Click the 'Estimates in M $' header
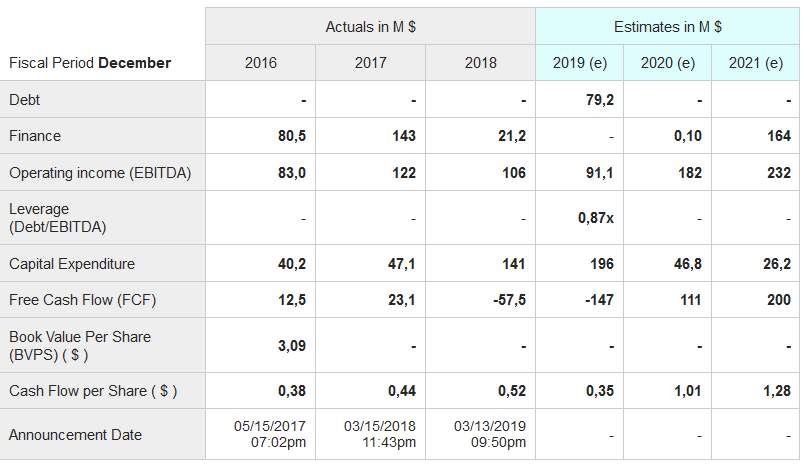Viewport: 806px width, 468px height. tap(668, 27)
